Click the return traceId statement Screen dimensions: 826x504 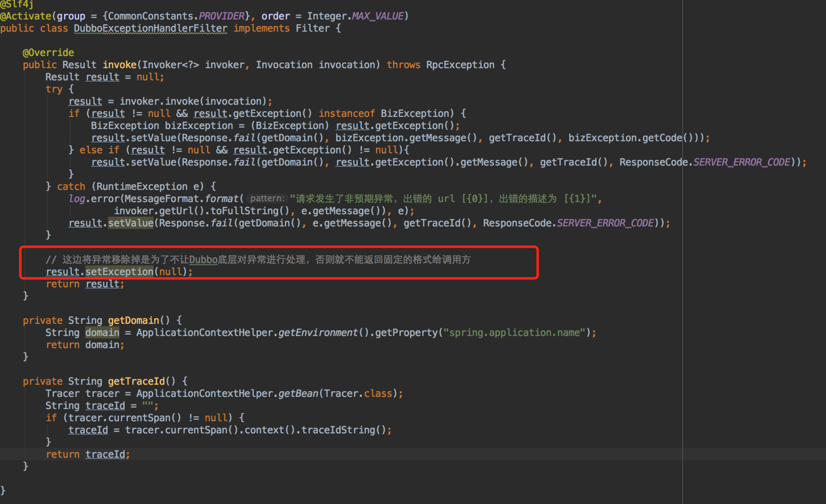coord(87,455)
